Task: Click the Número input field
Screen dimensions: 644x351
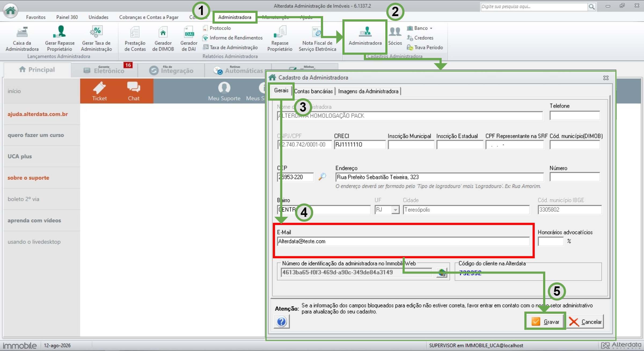Action: click(x=575, y=177)
